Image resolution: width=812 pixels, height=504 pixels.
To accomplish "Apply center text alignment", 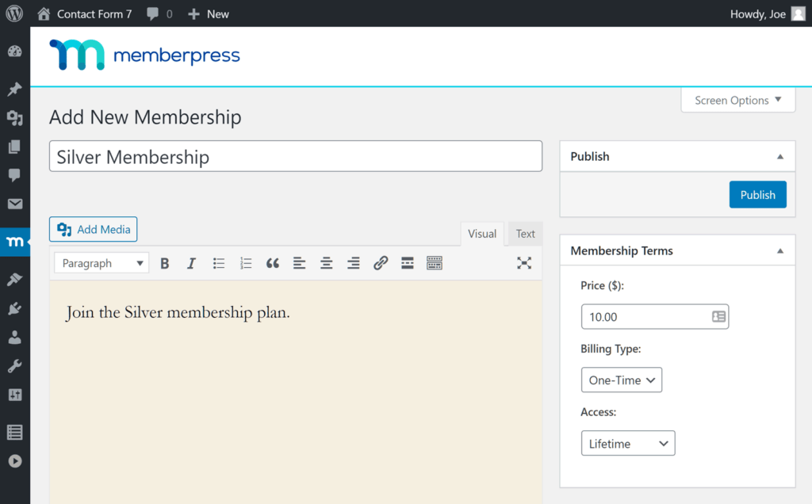I will click(x=326, y=262).
